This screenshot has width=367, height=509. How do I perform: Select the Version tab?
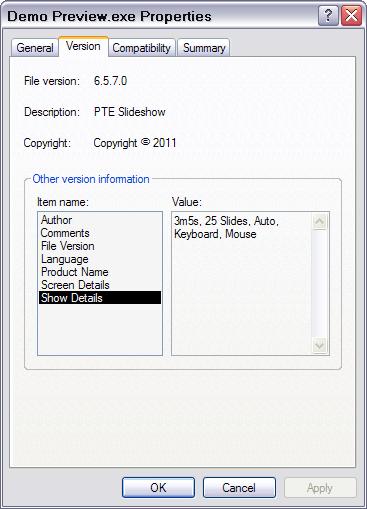point(83,46)
